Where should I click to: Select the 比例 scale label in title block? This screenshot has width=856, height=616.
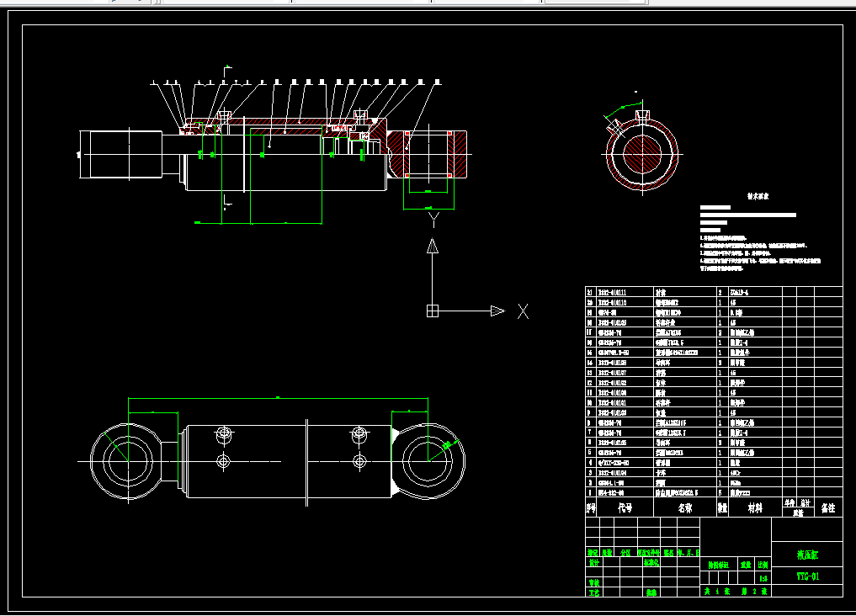point(763,566)
